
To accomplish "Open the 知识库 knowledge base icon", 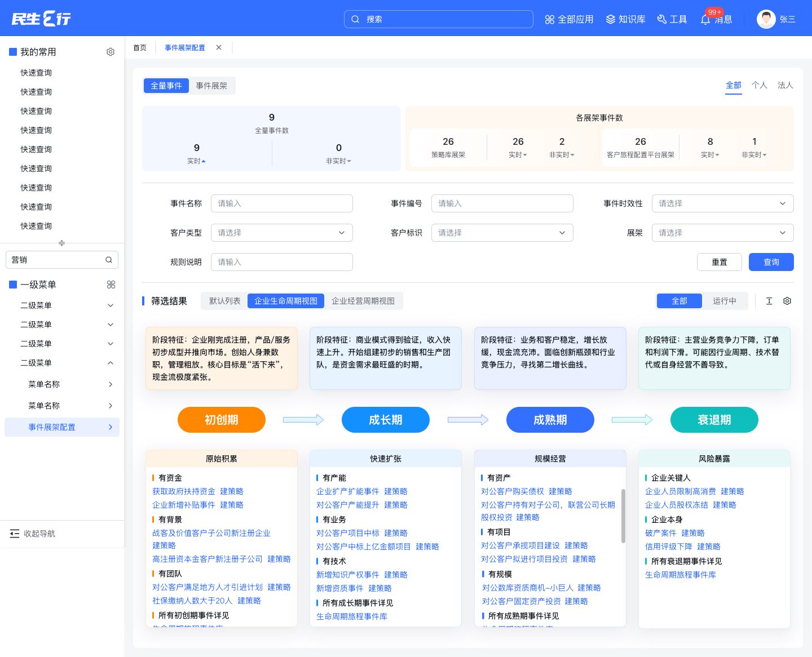I will pos(611,19).
